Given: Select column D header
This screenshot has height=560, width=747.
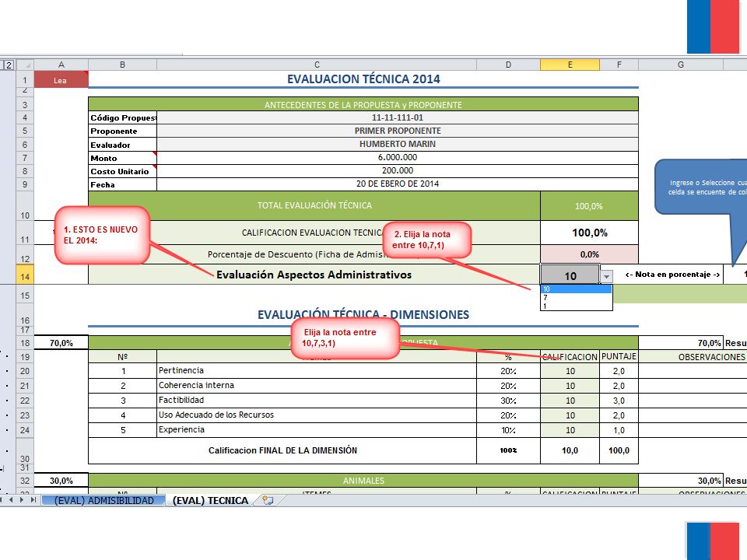Looking at the screenshot, I should point(508,65).
